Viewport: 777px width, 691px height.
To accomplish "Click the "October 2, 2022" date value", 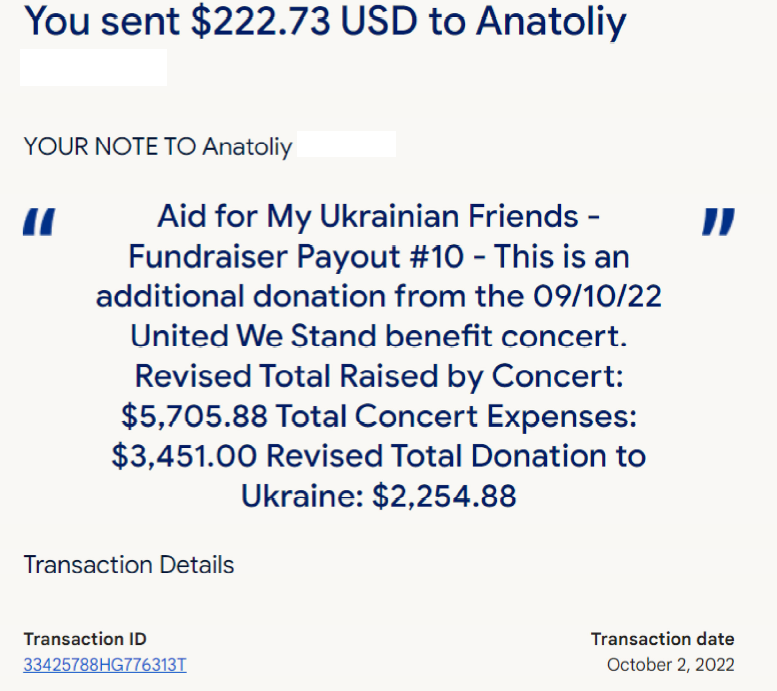I will click(670, 665).
